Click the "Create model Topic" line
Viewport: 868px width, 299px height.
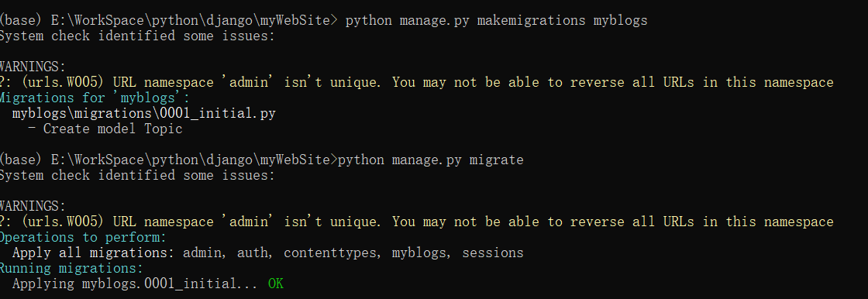[113, 129]
